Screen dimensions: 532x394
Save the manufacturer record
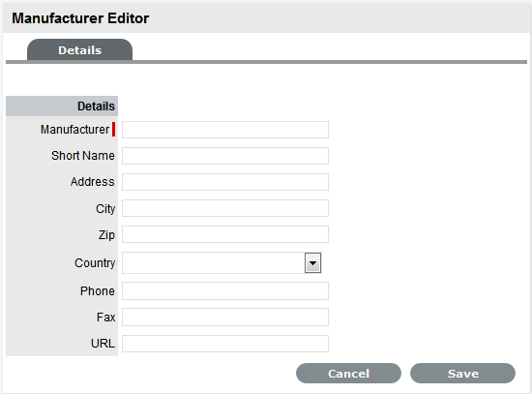[462, 374]
